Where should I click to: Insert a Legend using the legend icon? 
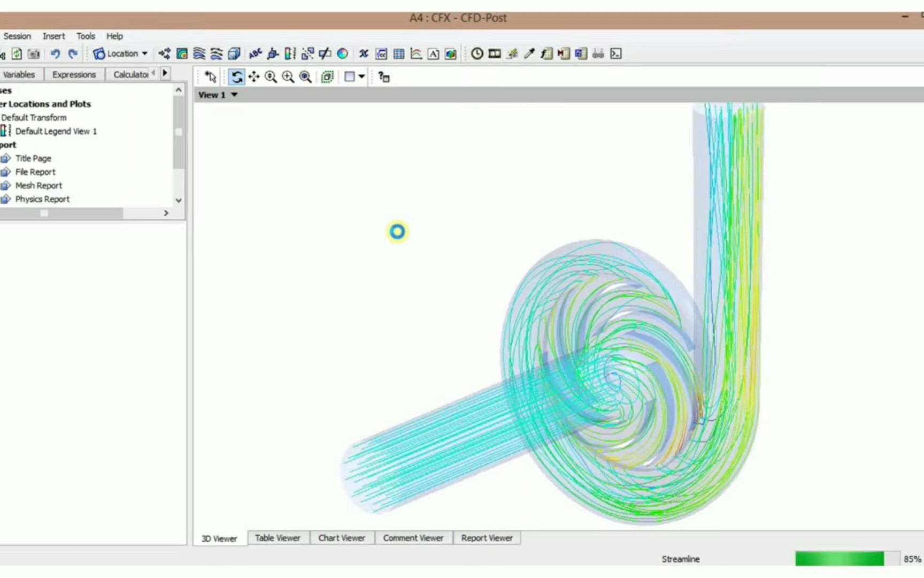click(x=290, y=54)
